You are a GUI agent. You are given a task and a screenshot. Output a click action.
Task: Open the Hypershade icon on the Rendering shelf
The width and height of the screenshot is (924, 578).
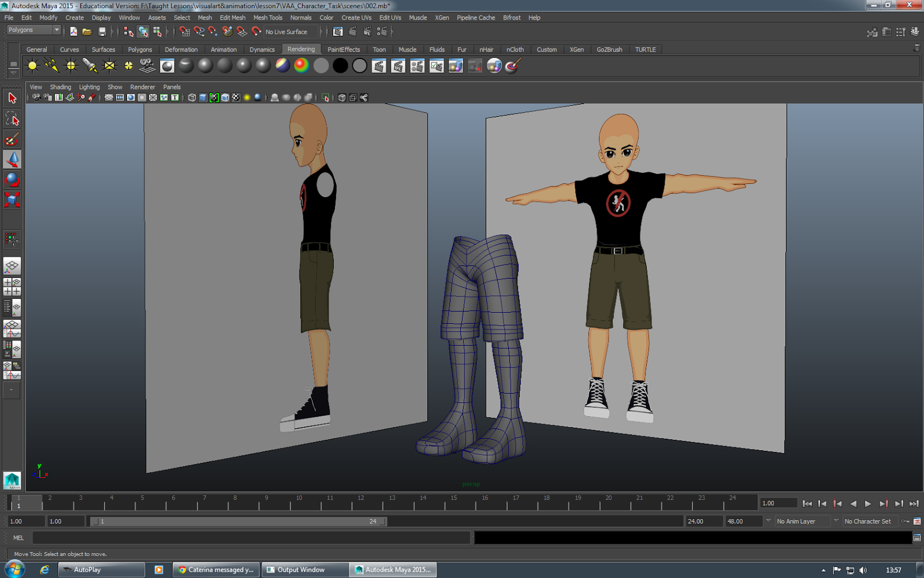click(x=166, y=66)
